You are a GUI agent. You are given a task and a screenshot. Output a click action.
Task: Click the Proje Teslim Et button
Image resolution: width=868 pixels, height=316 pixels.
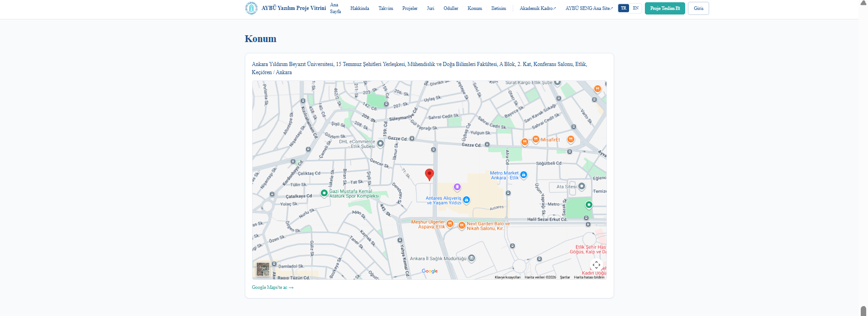pos(665,8)
